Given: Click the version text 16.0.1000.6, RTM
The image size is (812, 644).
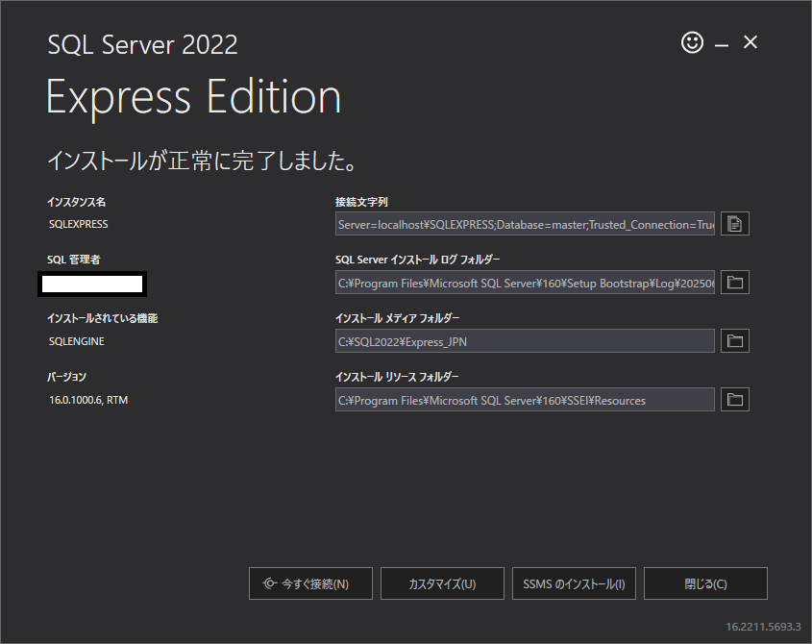Looking at the screenshot, I should 88,400.
